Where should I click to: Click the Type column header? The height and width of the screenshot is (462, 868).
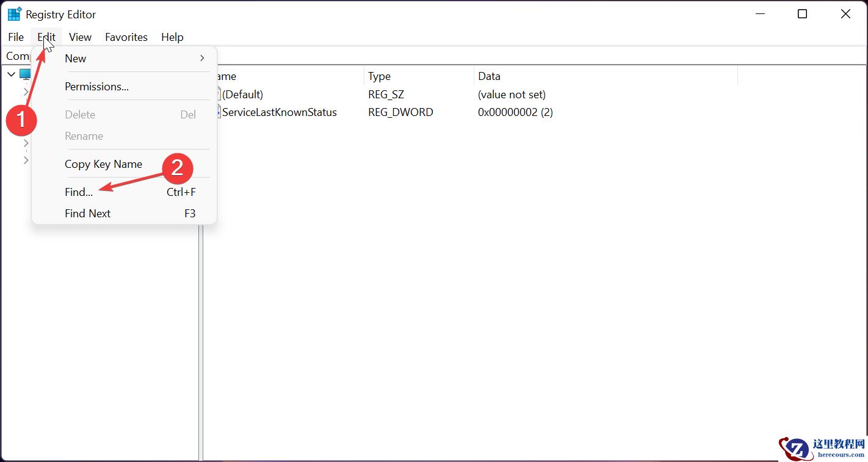point(379,76)
